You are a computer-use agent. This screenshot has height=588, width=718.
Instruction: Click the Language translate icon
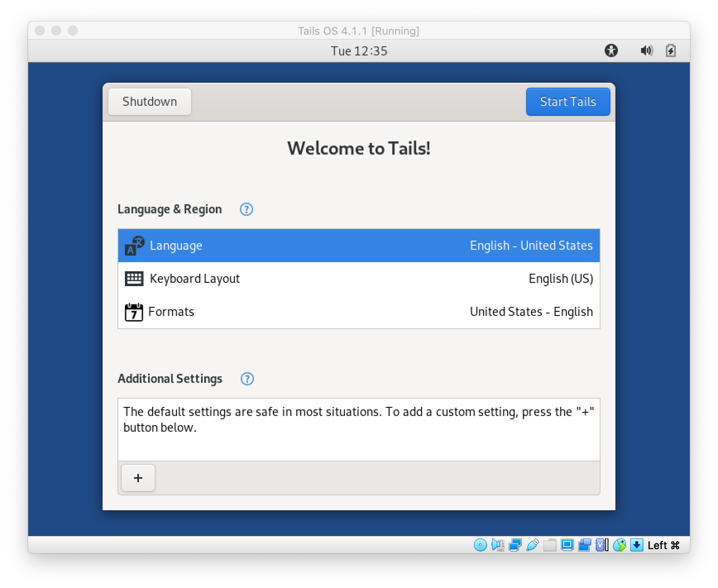coord(134,246)
